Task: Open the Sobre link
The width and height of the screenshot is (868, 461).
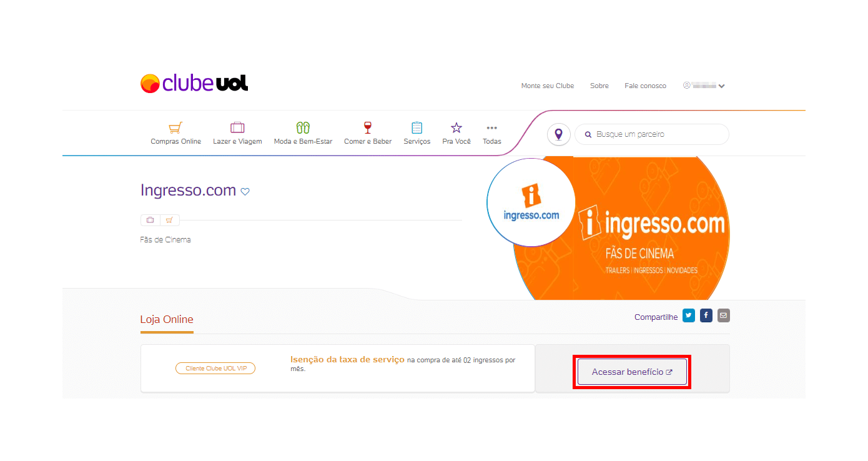Action: (599, 86)
